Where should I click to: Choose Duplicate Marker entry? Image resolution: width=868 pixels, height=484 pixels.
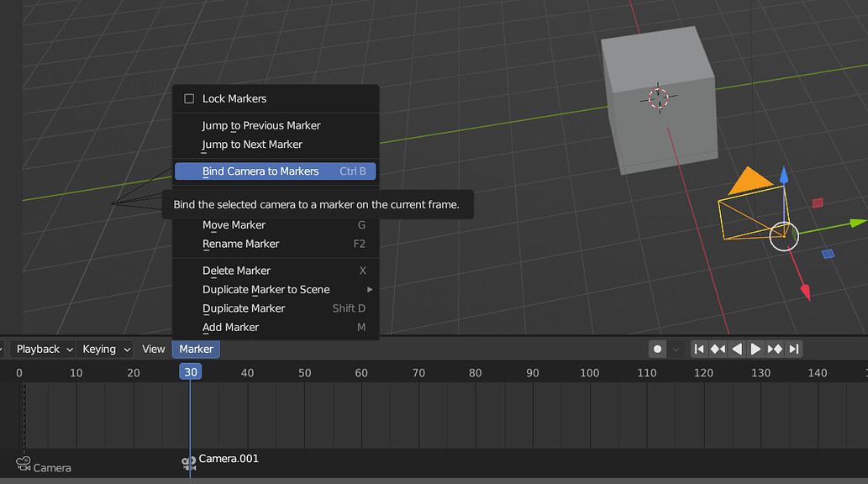(276, 308)
